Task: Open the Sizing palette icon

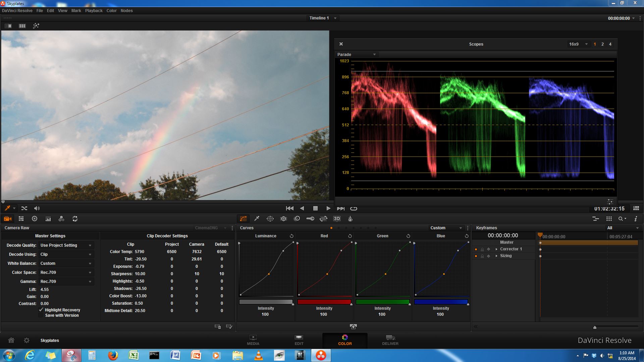Action: tap(323, 219)
